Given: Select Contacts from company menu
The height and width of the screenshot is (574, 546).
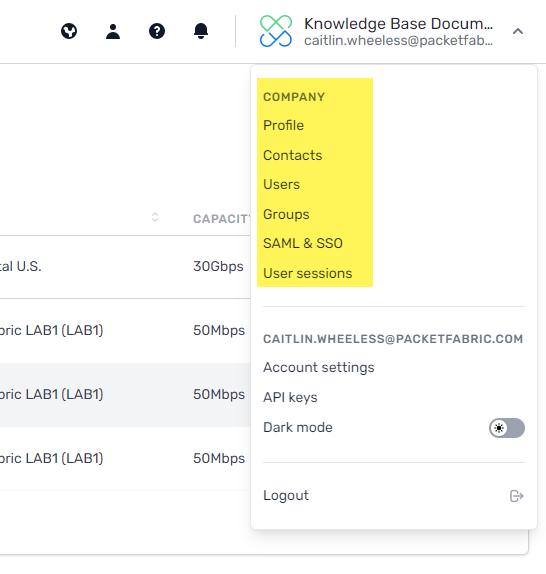Looking at the screenshot, I should coord(292,155).
